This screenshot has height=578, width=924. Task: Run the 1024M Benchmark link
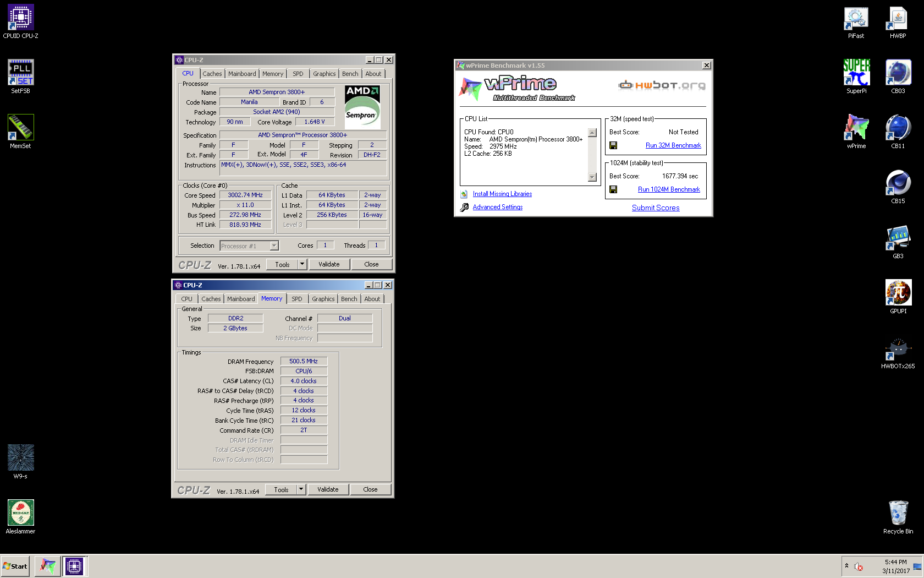(669, 189)
